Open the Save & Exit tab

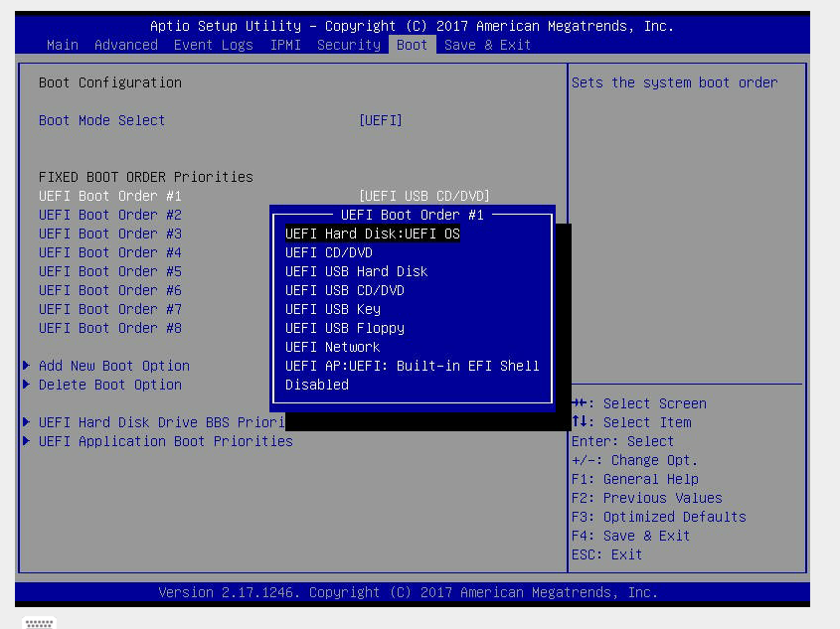(x=487, y=45)
